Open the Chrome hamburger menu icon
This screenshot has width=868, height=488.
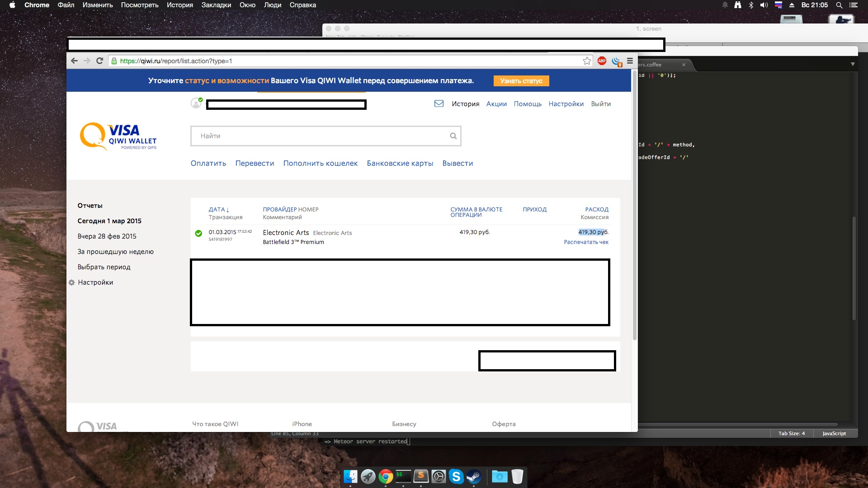(x=630, y=61)
